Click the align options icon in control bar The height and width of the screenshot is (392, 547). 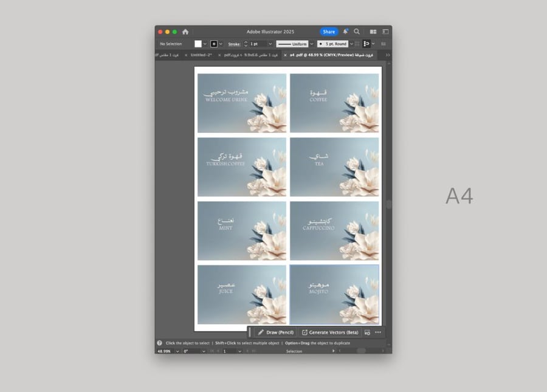[x=366, y=44]
